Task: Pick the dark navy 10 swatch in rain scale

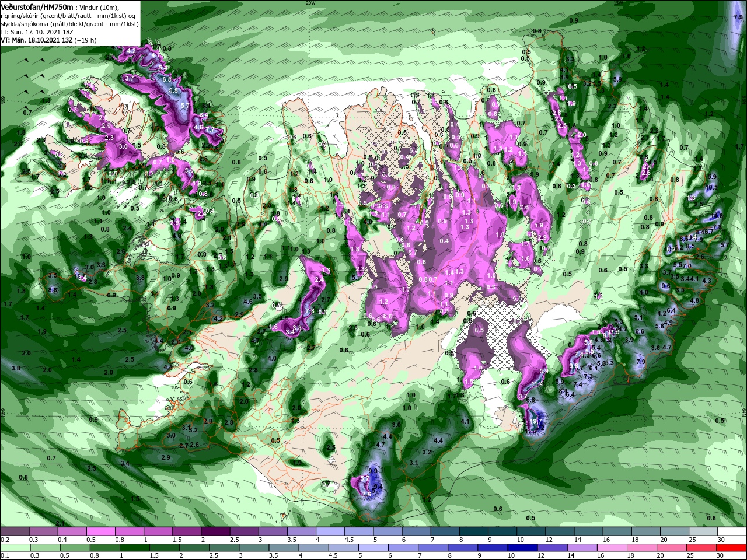Action: pos(522,548)
